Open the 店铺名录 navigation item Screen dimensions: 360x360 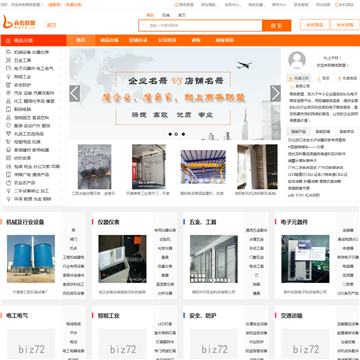point(138,40)
